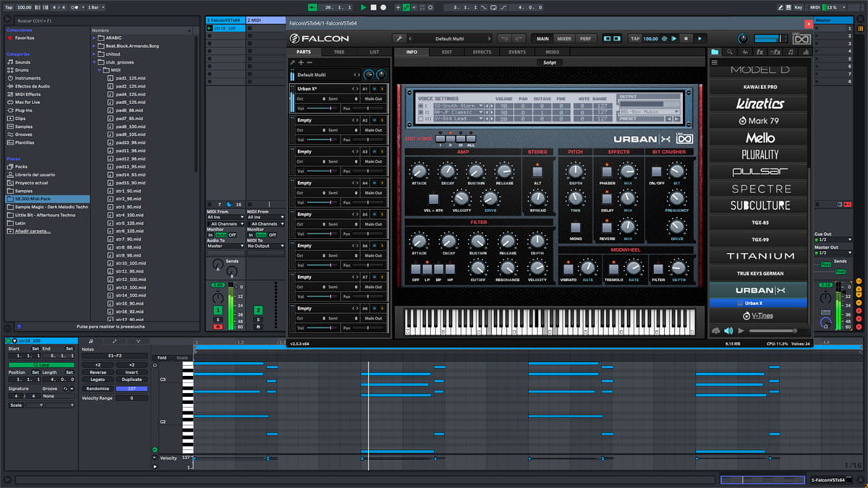The width and height of the screenshot is (868, 488).
Task: Arm track 1 for recording
Action: (218, 327)
